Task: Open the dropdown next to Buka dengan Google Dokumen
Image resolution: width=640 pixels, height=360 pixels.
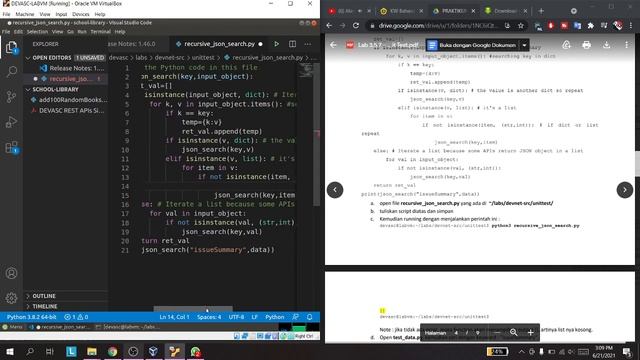Action: point(524,45)
